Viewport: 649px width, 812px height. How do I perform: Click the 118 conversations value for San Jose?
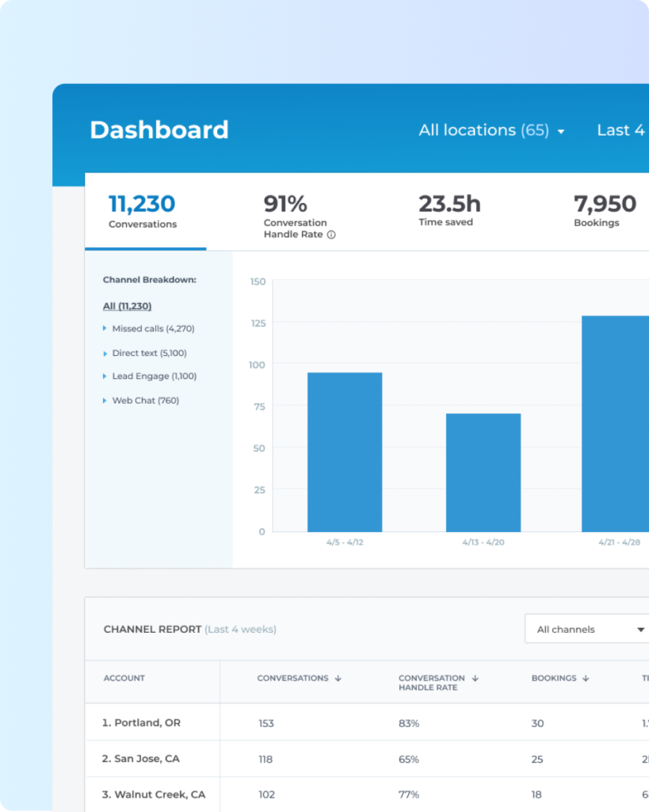point(265,759)
